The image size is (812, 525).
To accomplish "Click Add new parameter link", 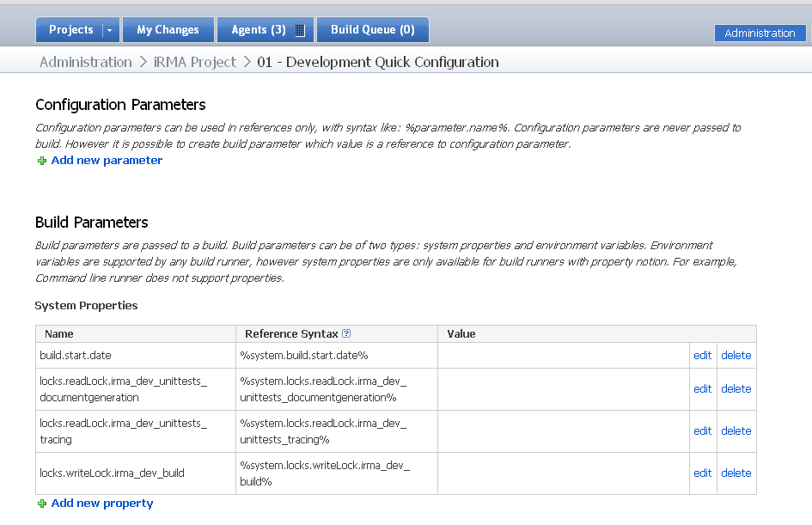I will click(107, 161).
